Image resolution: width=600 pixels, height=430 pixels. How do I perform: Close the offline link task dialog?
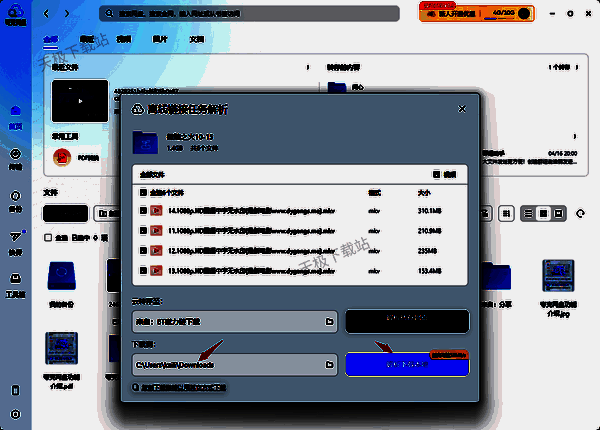[460, 108]
